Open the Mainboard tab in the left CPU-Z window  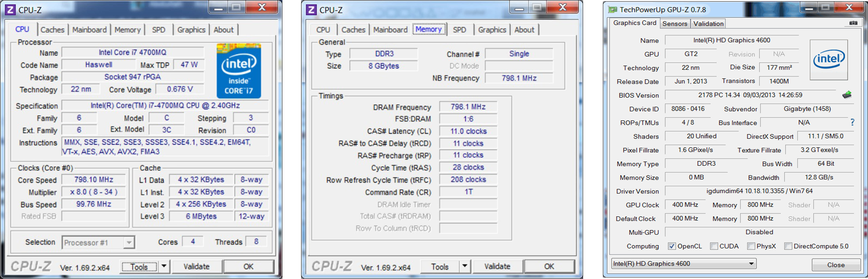pos(89,30)
